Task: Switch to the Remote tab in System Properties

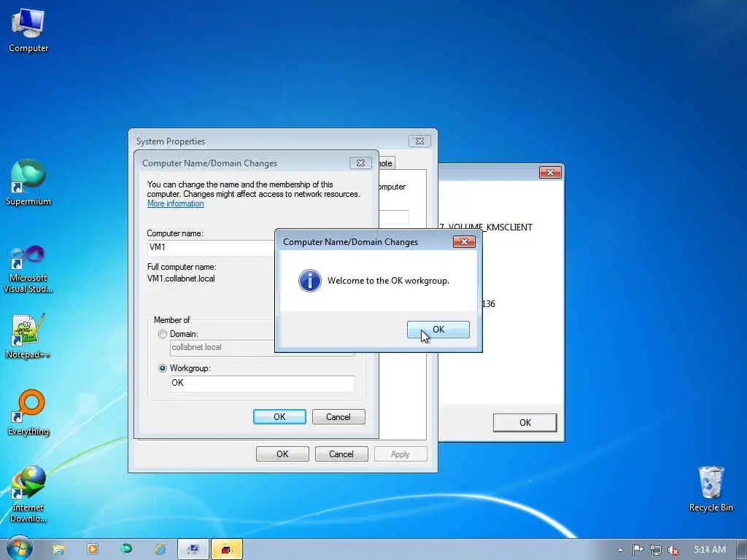Action: [387, 163]
